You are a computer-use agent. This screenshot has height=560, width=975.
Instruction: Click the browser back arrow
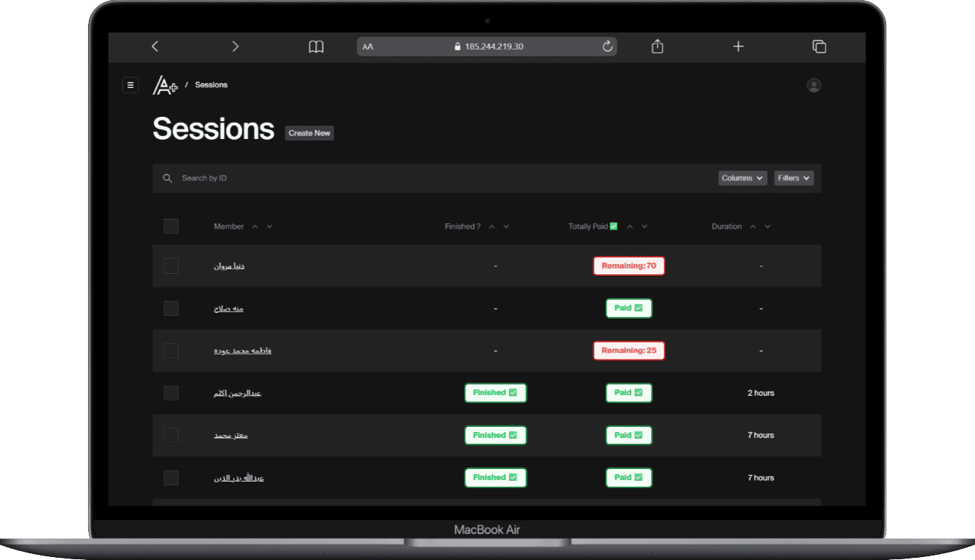tap(155, 47)
